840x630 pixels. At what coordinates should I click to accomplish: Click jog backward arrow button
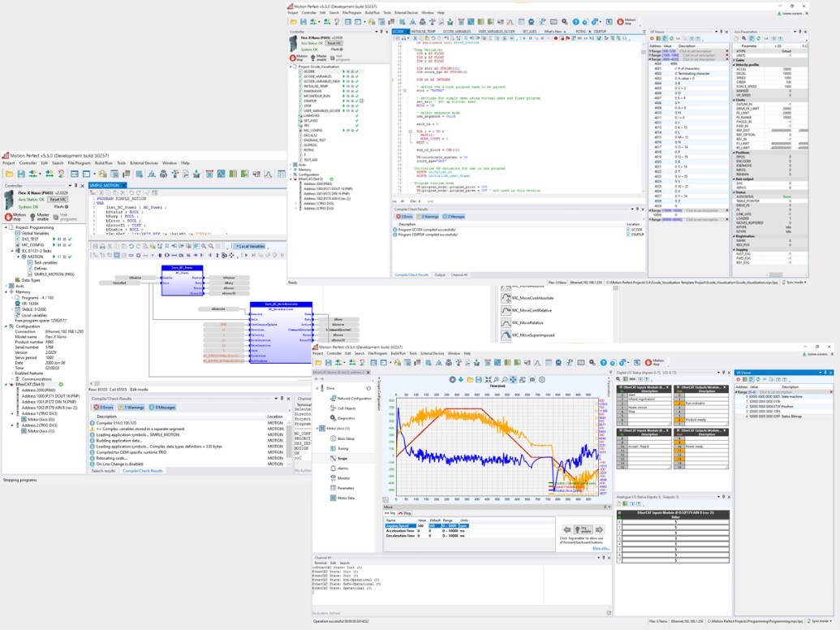(x=566, y=529)
